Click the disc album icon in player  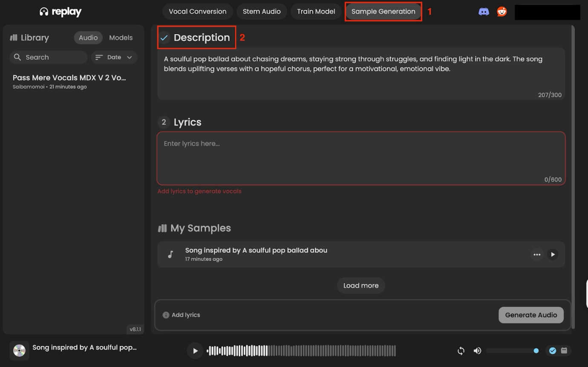tap(19, 351)
